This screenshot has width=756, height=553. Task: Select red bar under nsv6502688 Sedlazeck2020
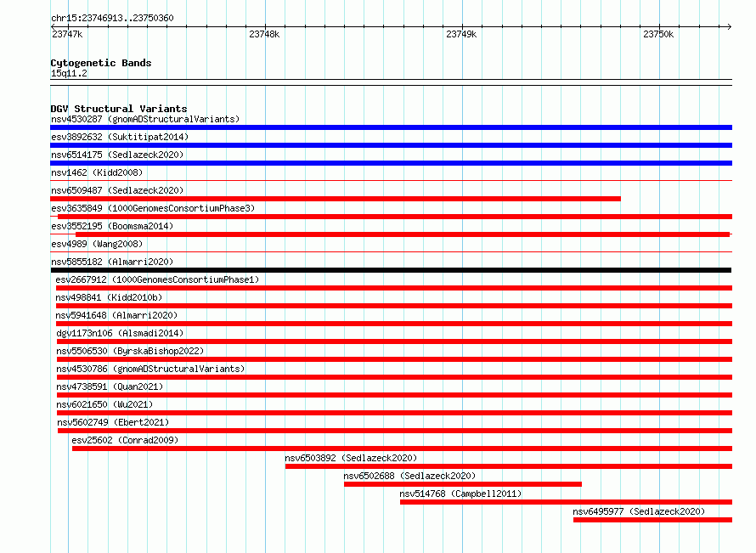[x=463, y=484]
